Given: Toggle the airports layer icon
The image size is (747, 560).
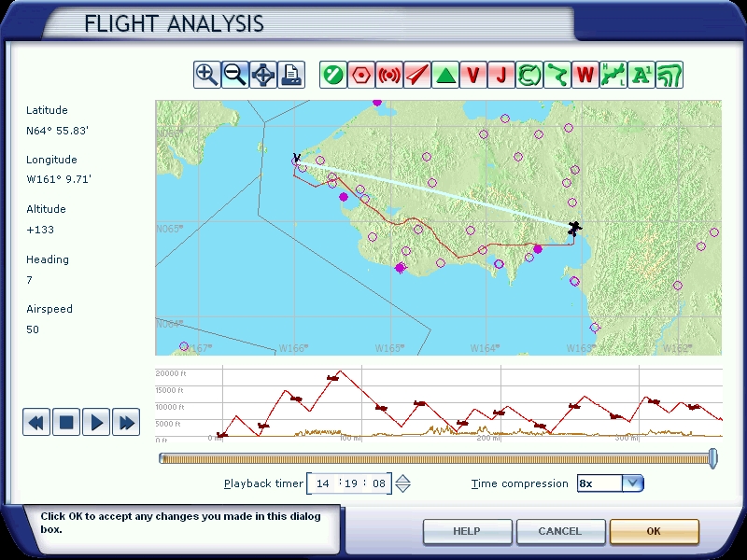Looking at the screenshot, I should (333, 75).
